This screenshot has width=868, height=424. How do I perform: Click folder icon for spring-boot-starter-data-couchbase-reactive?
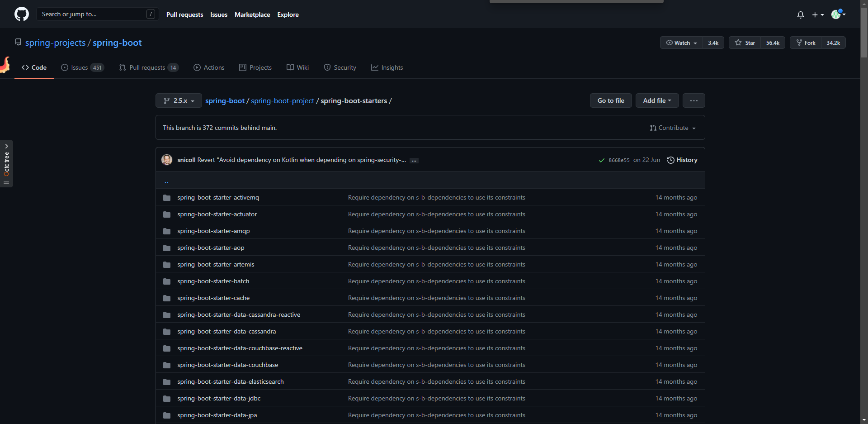(x=167, y=348)
